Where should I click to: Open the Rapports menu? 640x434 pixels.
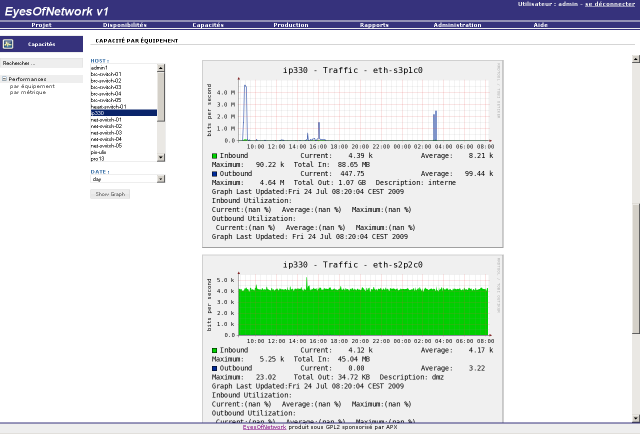[374, 25]
